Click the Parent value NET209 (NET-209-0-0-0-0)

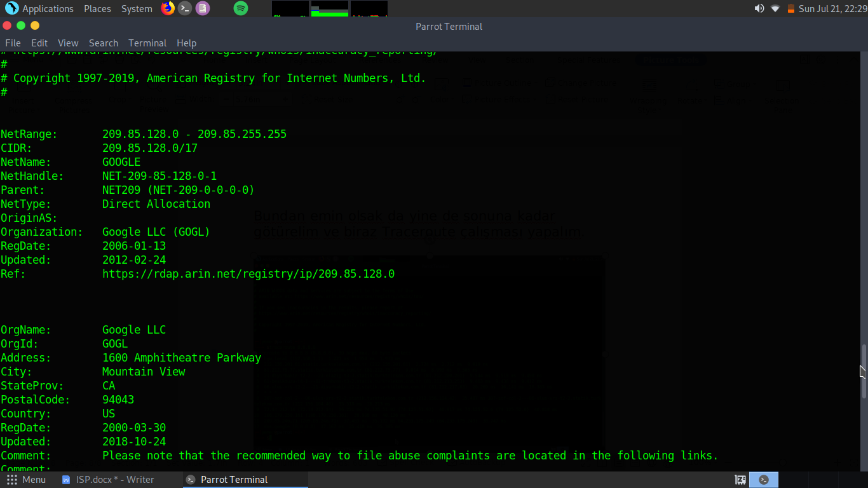tap(179, 190)
